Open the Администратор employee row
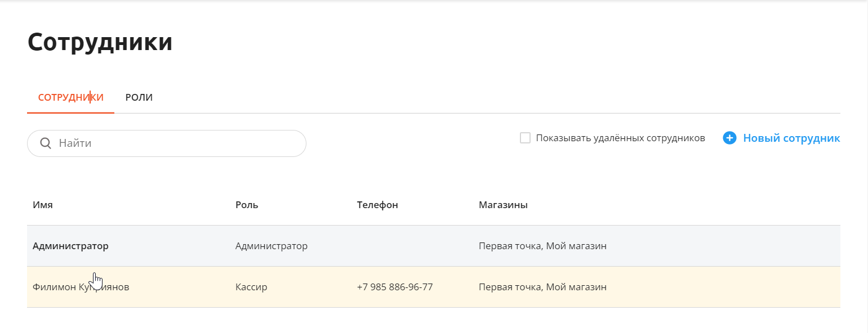 (x=434, y=246)
